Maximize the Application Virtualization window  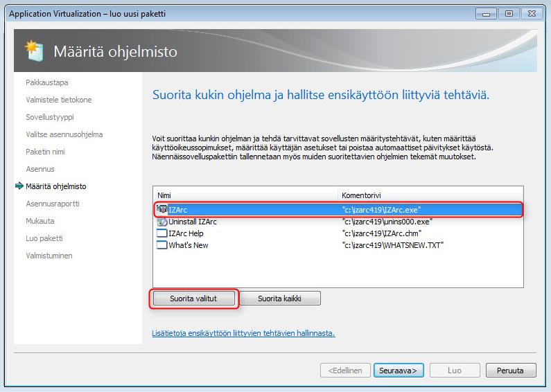pyautogui.click(x=509, y=14)
